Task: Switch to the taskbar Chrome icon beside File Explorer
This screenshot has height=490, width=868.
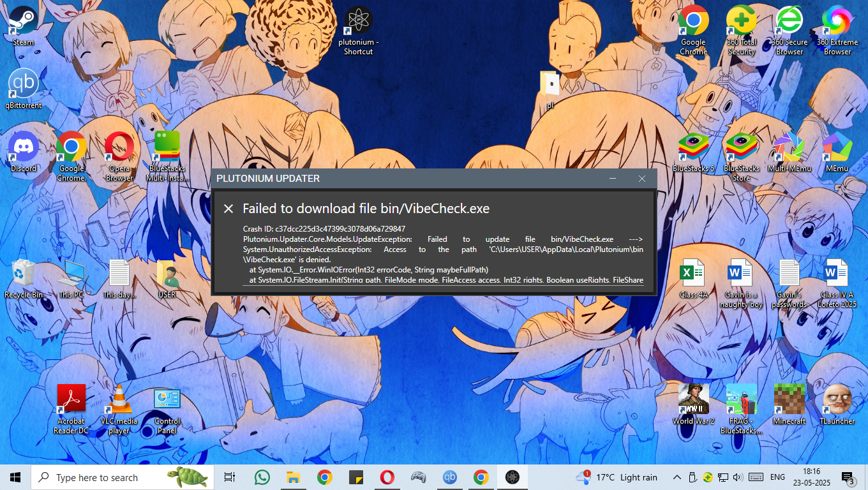Action: point(324,477)
